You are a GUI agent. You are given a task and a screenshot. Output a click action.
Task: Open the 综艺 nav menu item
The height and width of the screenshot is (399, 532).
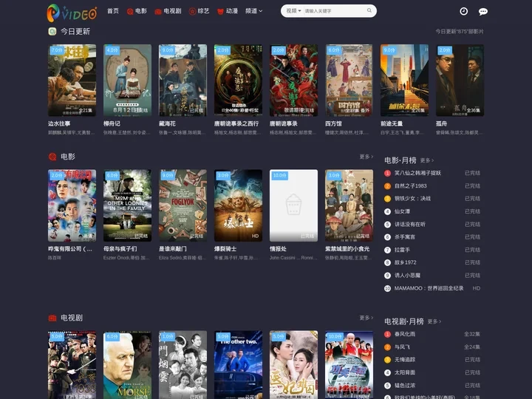[x=199, y=11]
